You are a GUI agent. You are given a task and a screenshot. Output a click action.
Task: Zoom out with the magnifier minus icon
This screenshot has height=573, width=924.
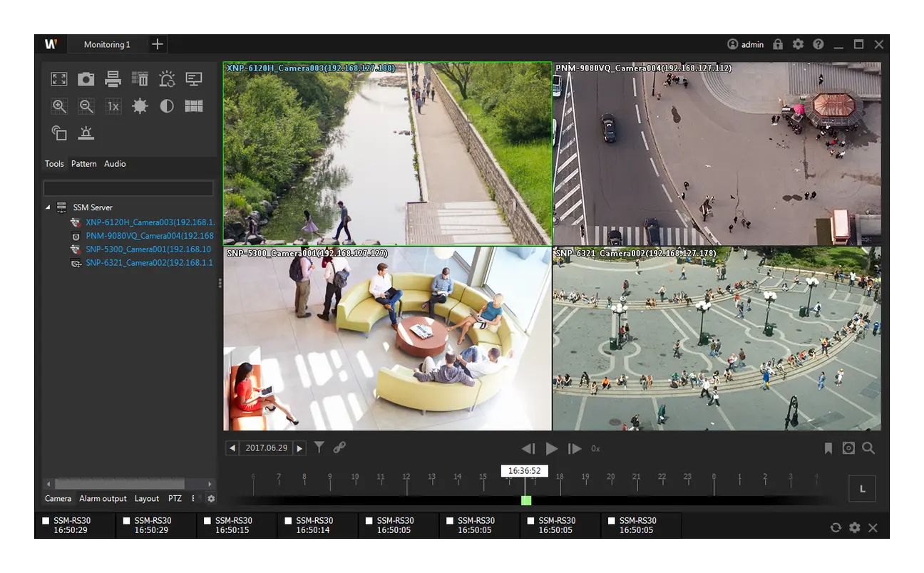86,106
